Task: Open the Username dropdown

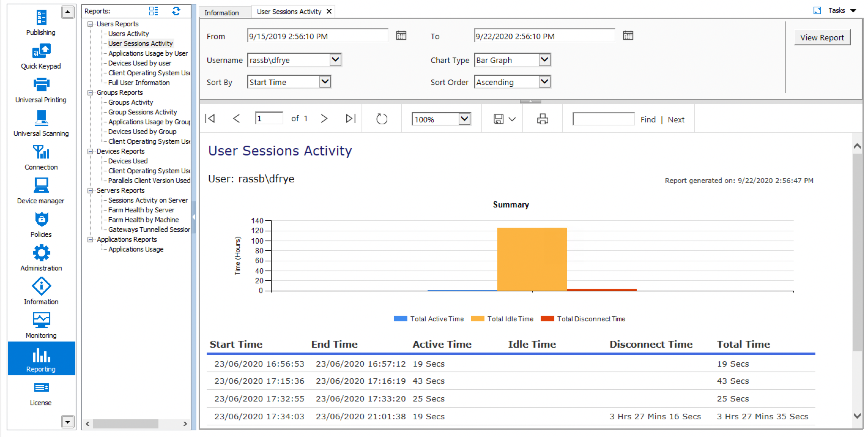Action: click(x=335, y=60)
